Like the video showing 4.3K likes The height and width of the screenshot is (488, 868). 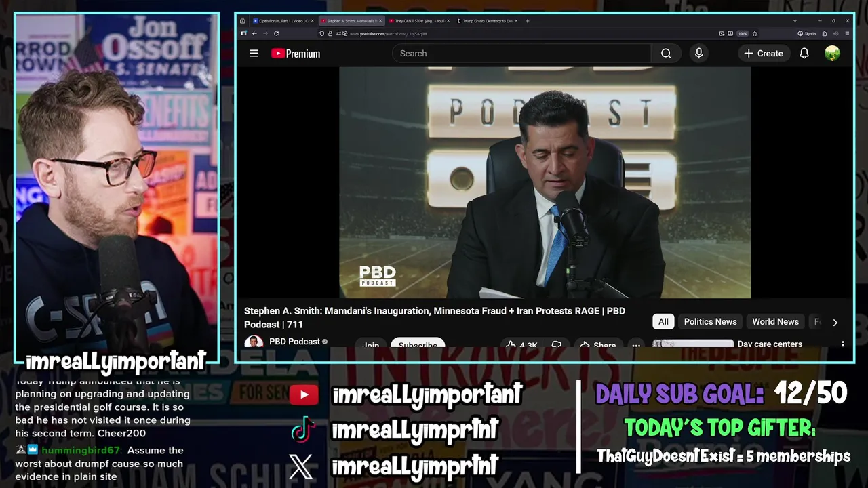pyautogui.click(x=521, y=345)
